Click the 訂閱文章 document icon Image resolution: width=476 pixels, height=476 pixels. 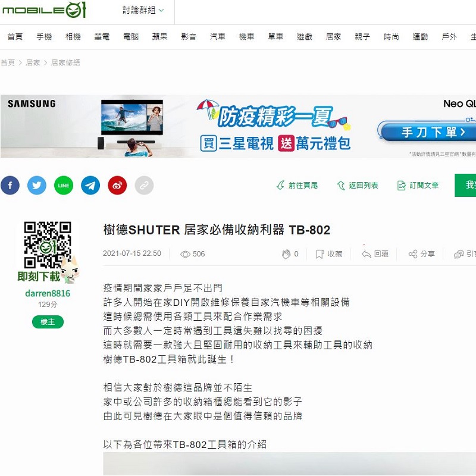click(x=401, y=185)
